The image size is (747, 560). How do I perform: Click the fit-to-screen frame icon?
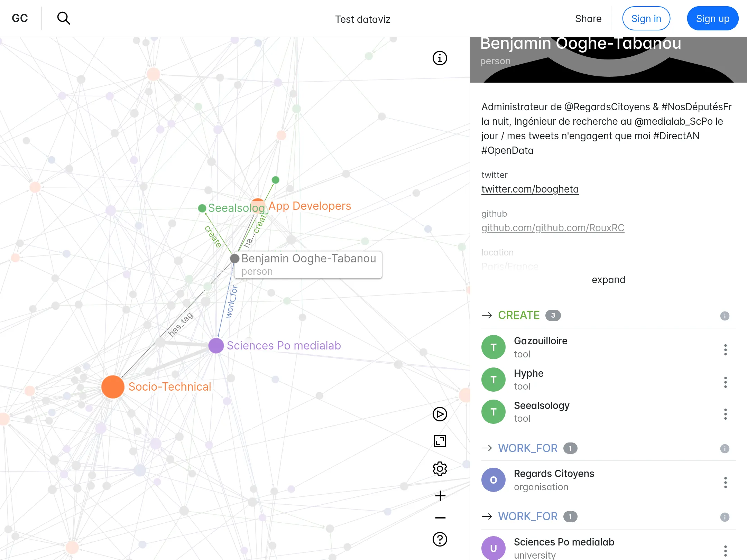[440, 441]
